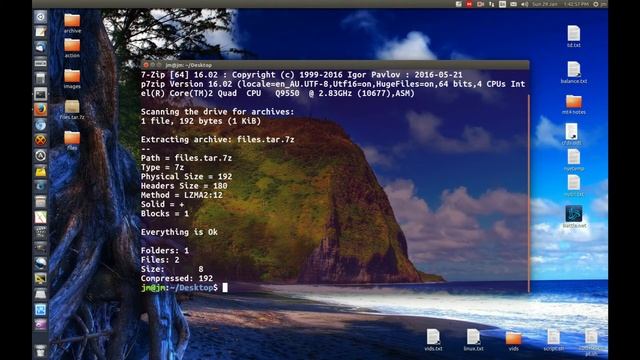The image size is (640, 360).
Task: Open the network indicator in top panel
Action: tap(491, 4)
